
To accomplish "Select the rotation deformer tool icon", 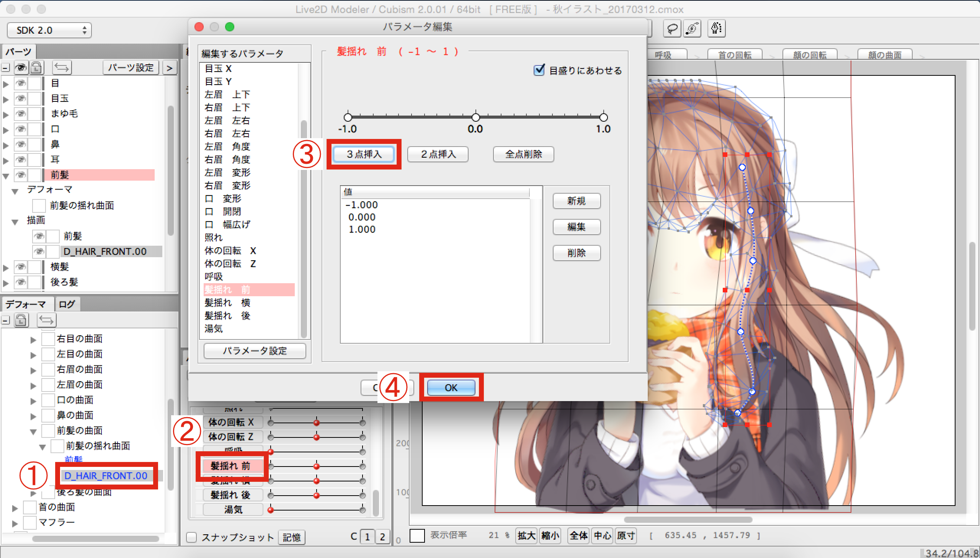I will click(692, 29).
